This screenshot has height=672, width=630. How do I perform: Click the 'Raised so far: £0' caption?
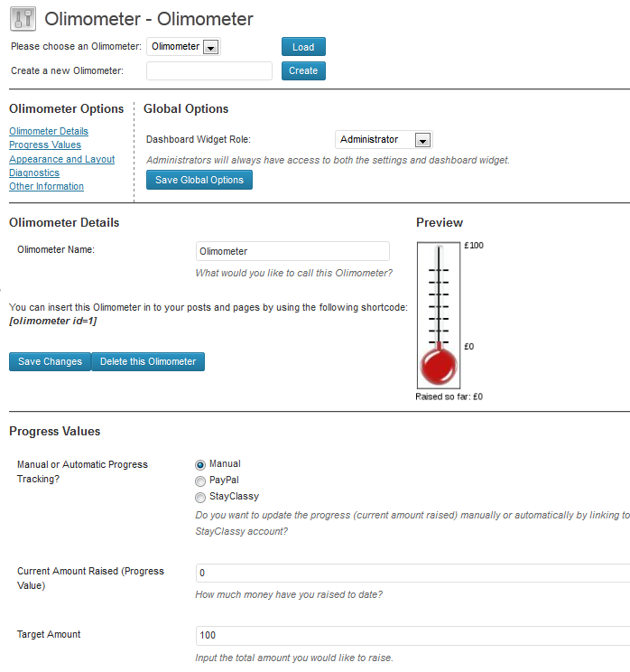(x=449, y=397)
